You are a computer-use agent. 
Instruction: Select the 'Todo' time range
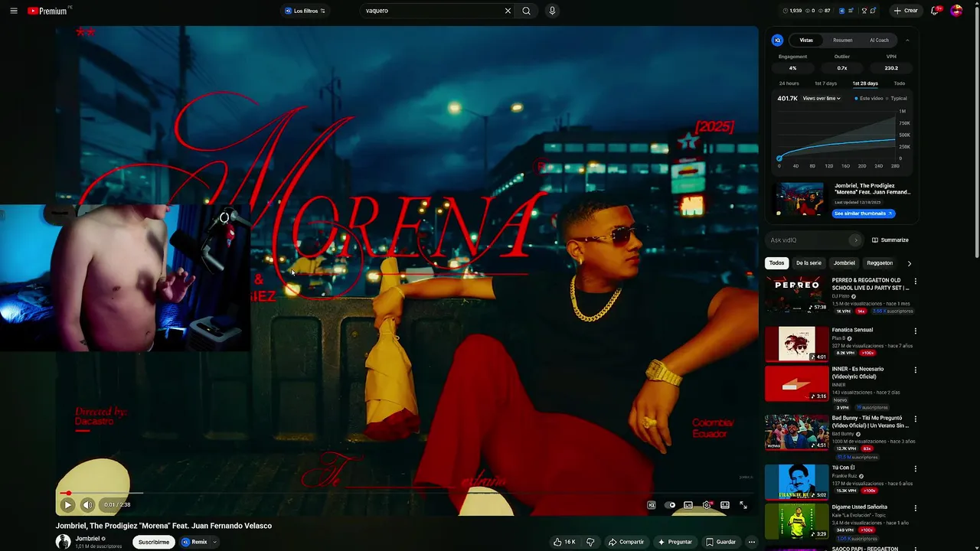click(x=900, y=83)
